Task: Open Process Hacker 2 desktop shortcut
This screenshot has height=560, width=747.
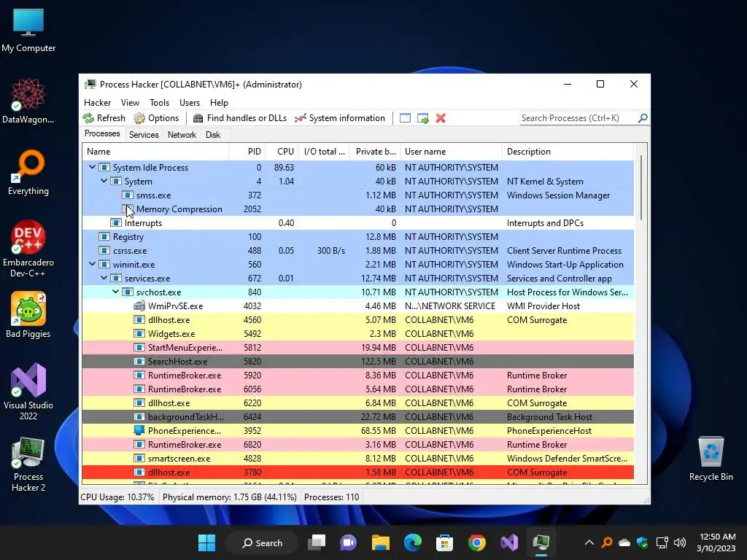Action: coord(28,464)
